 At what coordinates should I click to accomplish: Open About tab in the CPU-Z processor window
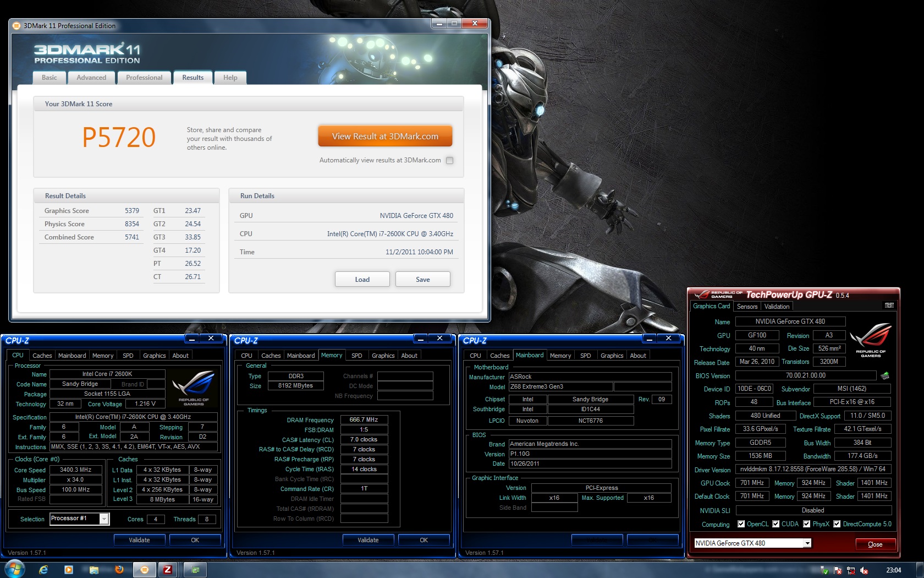point(180,356)
